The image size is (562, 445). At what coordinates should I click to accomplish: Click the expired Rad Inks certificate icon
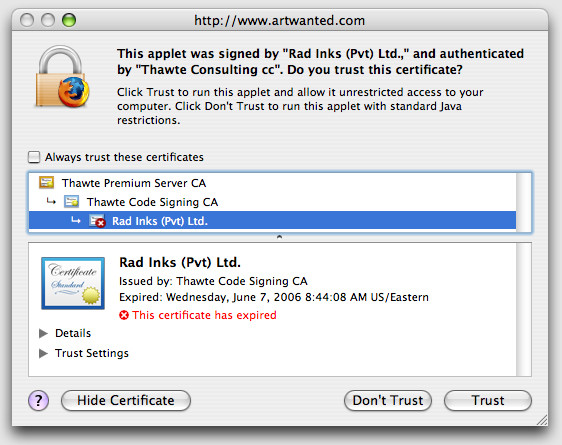click(x=97, y=221)
